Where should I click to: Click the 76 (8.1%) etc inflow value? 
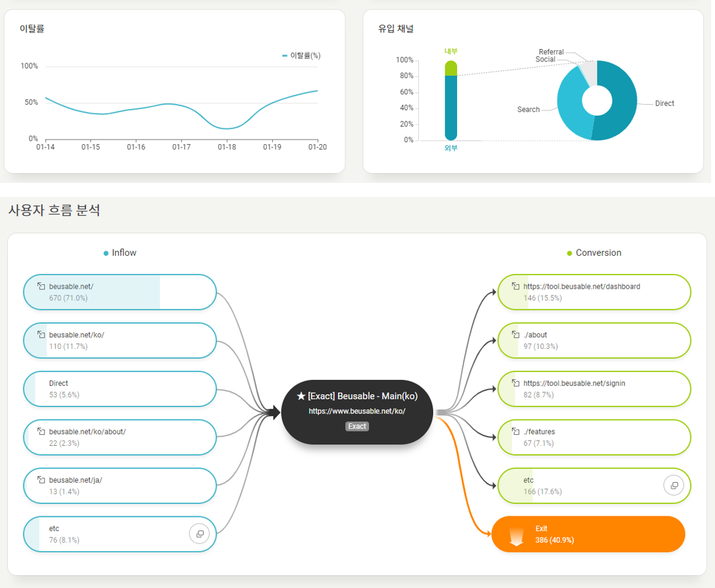point(64,540)
